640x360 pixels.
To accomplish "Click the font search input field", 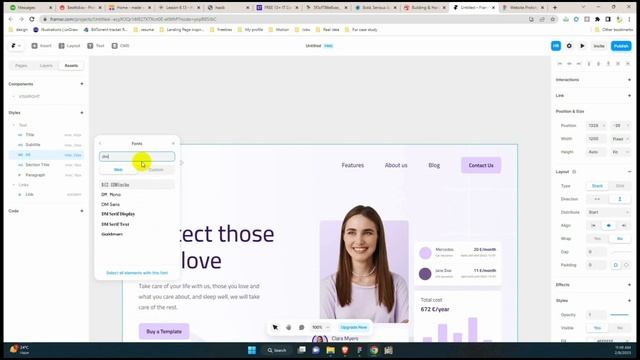I will 137,156.
